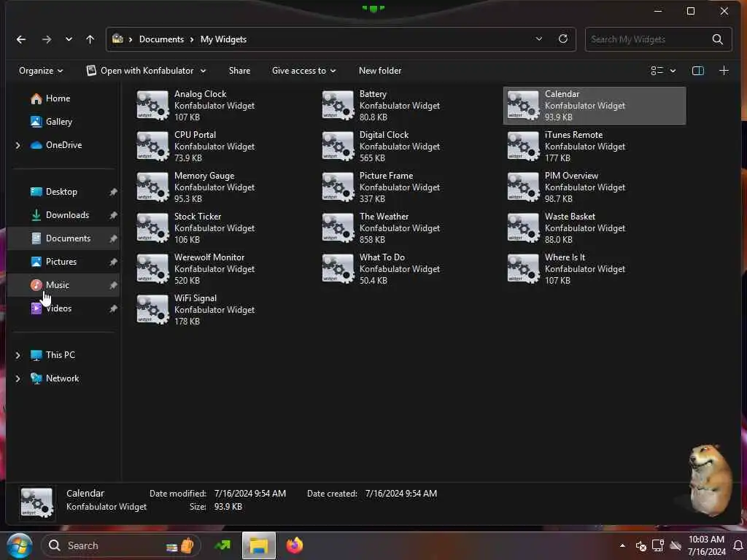Viewport: 747px width, 560px height.
Task: Select the Battery widget icon
Action: click(x=338, y=105)
